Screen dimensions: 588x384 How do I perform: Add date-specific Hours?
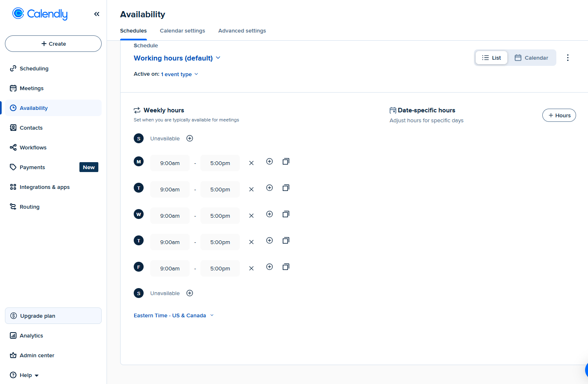click(559, 115)
